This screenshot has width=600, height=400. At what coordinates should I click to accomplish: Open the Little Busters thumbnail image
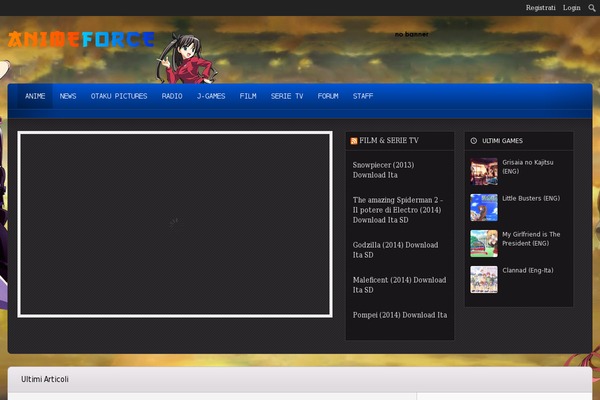[484, 207]
